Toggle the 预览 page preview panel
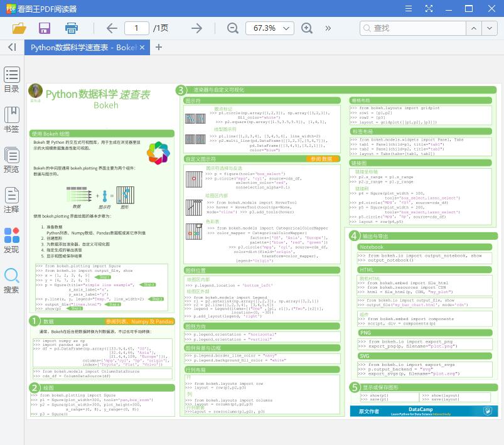The image size is (504, 445). point(11,160)
